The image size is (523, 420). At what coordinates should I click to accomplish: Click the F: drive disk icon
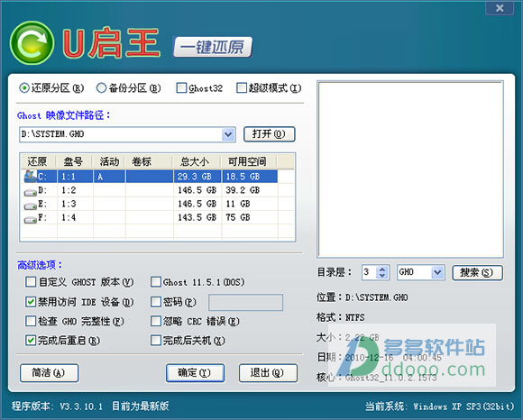(x=31, y=219)
